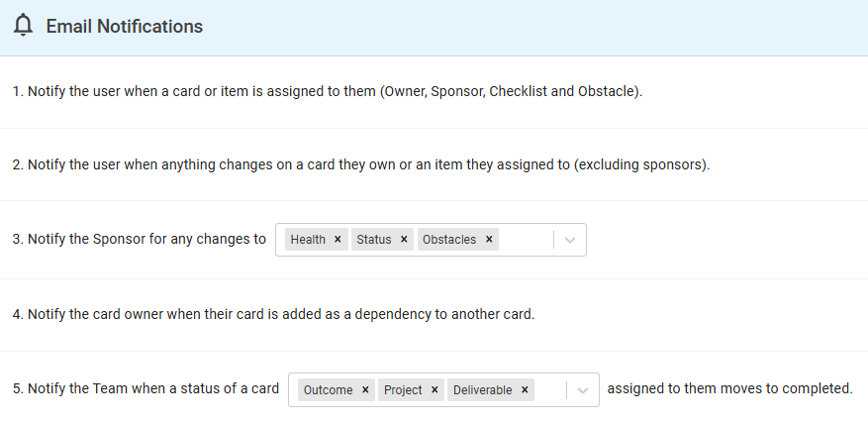Viewport: 868px width, 425px height.
Task: Remove the Deliverable tag
Action: pyautogui.click(x=525, y=390)
